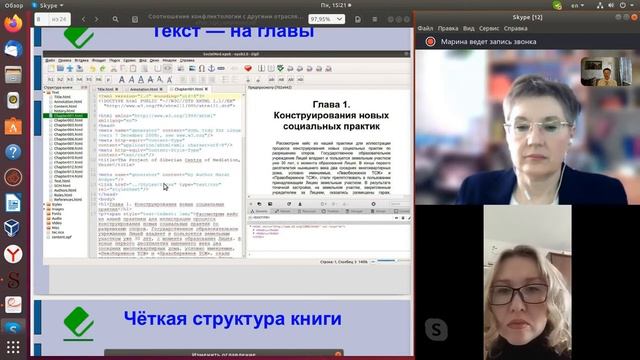Image resolution: width=640 pixels, height=360 pixels.
Task: Open the Help question-mark dock icon
Action: [x=13, y=152]
